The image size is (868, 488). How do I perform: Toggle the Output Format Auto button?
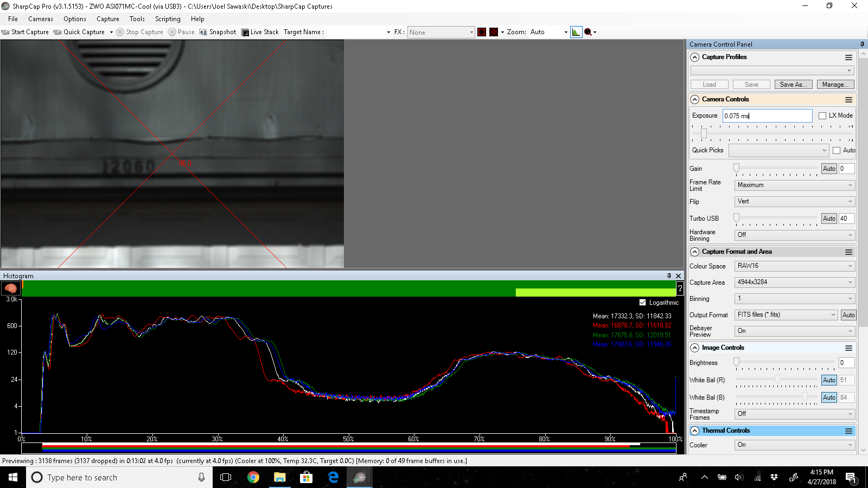(848, 315)
